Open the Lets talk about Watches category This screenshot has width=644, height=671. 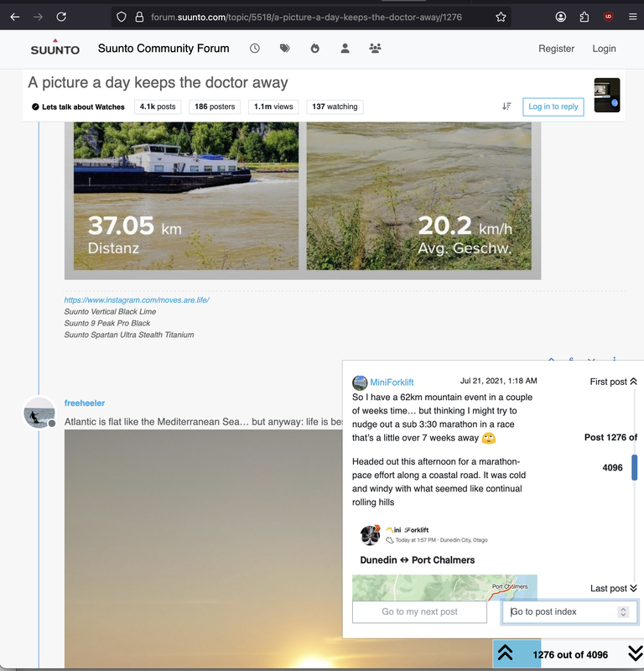pyautogui.click(x=78, y=107)
